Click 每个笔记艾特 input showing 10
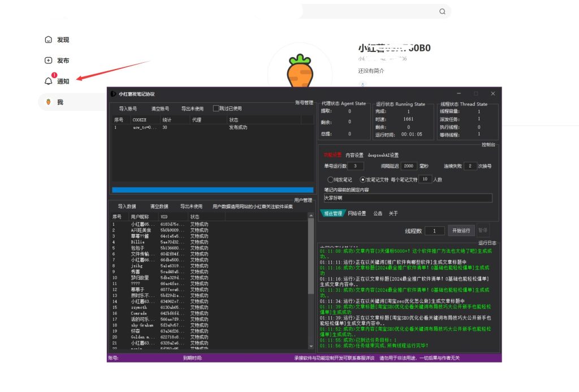579x392 pixels. [x=425, y=179]
